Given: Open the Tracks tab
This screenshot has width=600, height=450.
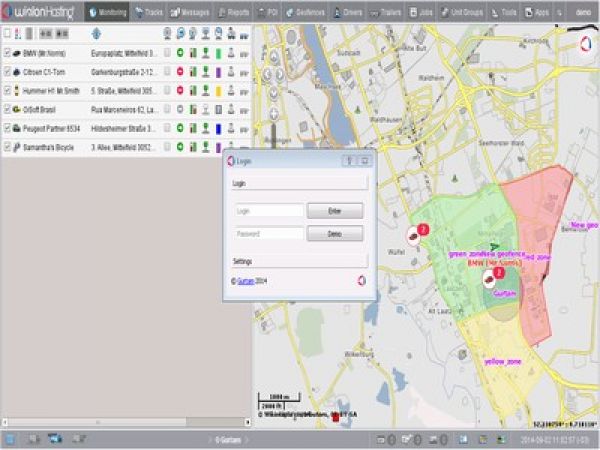Looking at the screenshot, I should pyautogui.click(x=149, y=11).
